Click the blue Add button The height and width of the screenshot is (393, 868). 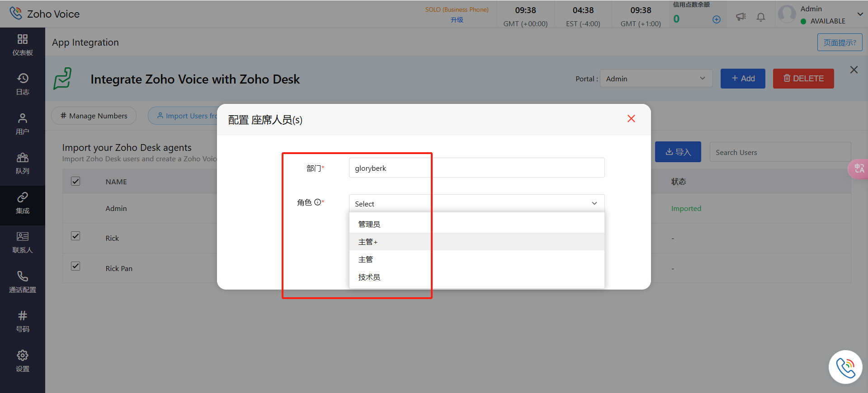[x=743, y=79]
